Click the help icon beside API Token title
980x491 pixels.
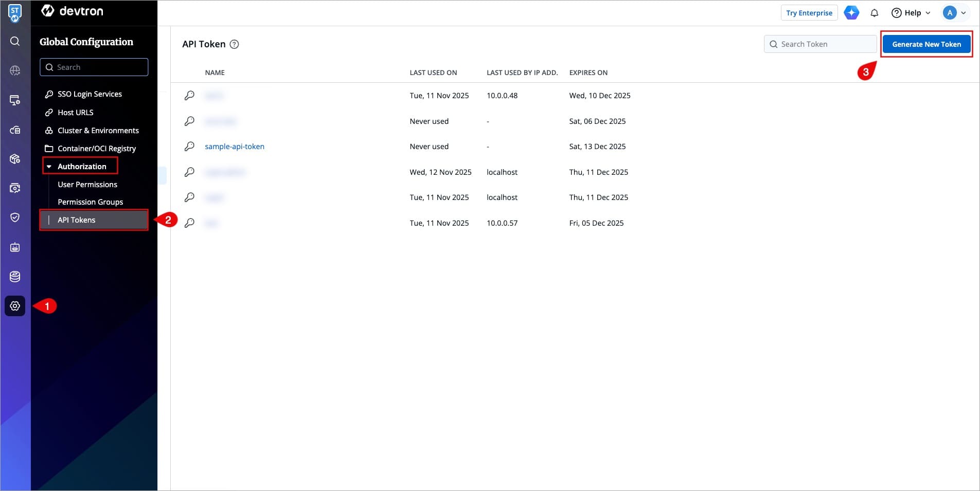pos(234,44)
